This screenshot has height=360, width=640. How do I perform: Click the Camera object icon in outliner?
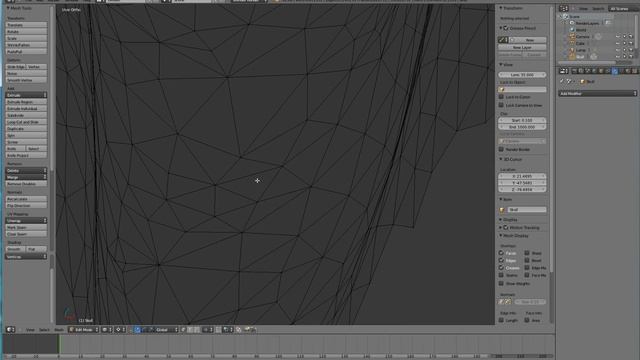coord(572,36)
